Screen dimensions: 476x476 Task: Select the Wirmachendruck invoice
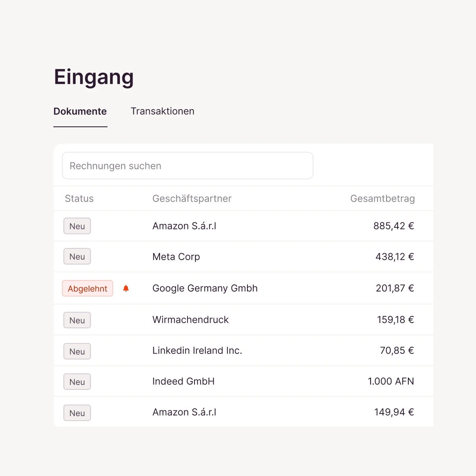[190, 320]
